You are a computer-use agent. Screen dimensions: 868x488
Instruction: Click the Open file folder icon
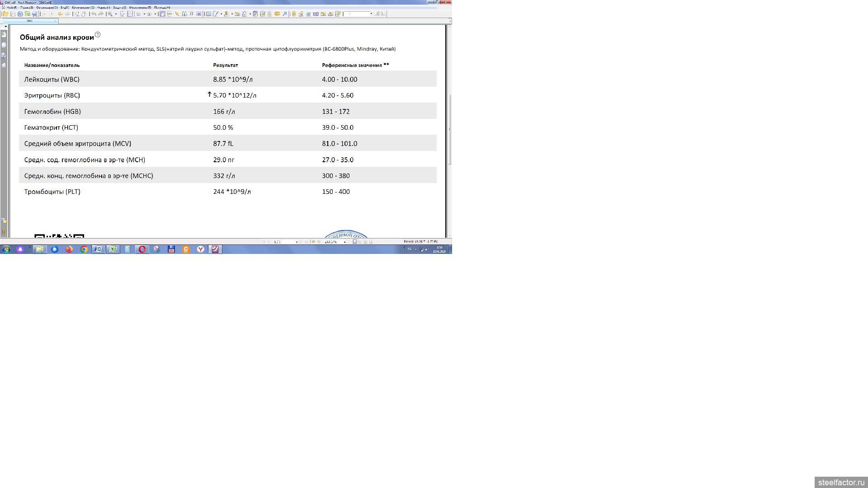coord(5,14)
